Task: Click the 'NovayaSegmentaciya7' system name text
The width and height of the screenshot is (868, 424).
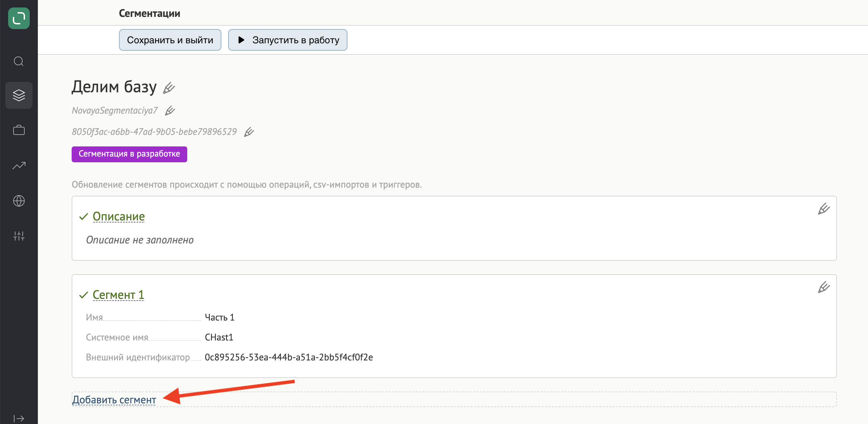Action: pyautogui.click(x=115, y=111)
